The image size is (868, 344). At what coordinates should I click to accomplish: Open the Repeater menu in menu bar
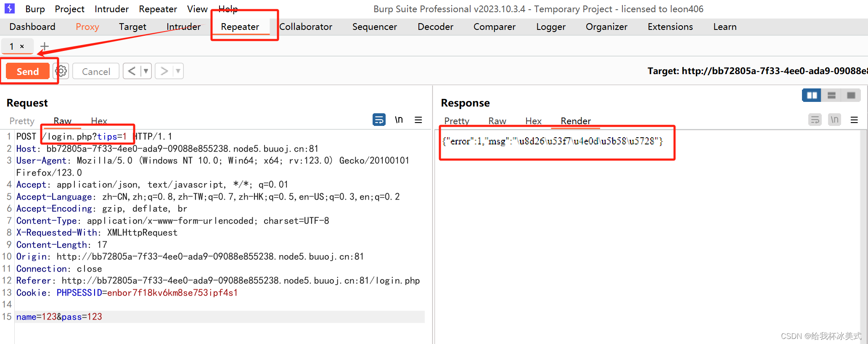click(158, 9)
